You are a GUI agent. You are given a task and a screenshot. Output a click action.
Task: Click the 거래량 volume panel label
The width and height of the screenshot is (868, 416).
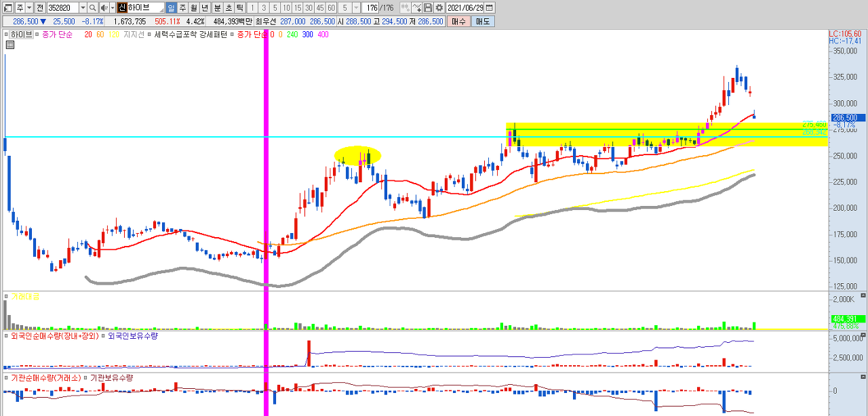click(x=24, y=296)
